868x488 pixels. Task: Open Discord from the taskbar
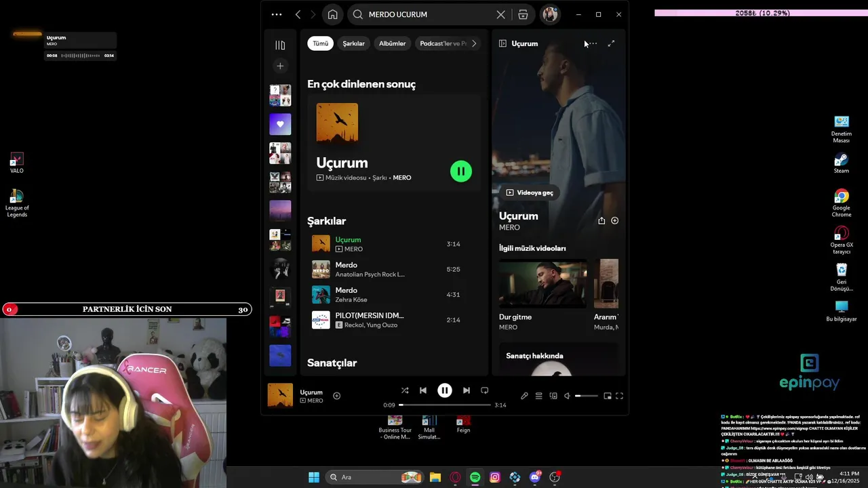pyautogui.click(x=535, y=477)
